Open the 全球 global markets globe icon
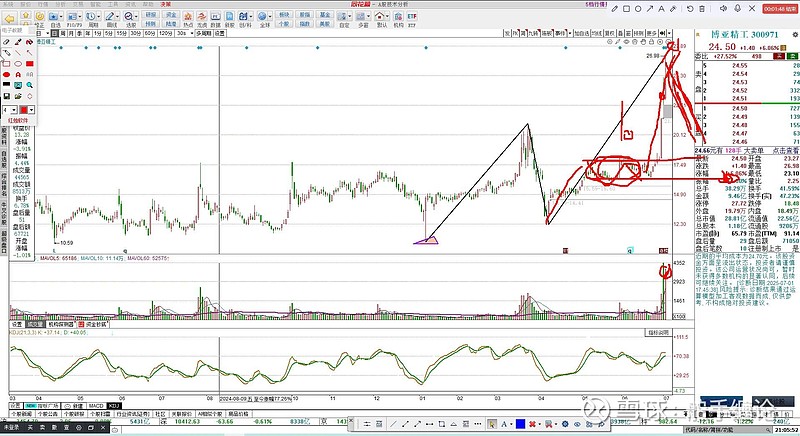This screenshot has height=436, width=800. click(262, 16)
